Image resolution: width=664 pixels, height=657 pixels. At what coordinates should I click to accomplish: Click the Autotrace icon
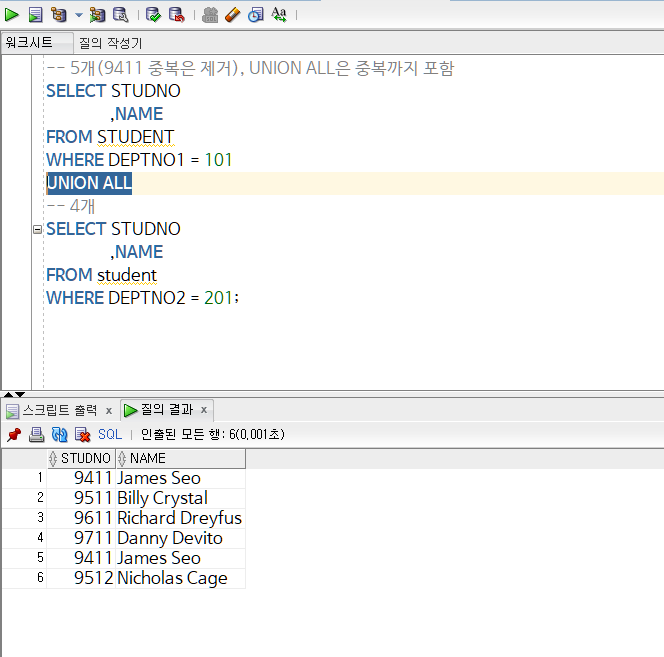97,15
